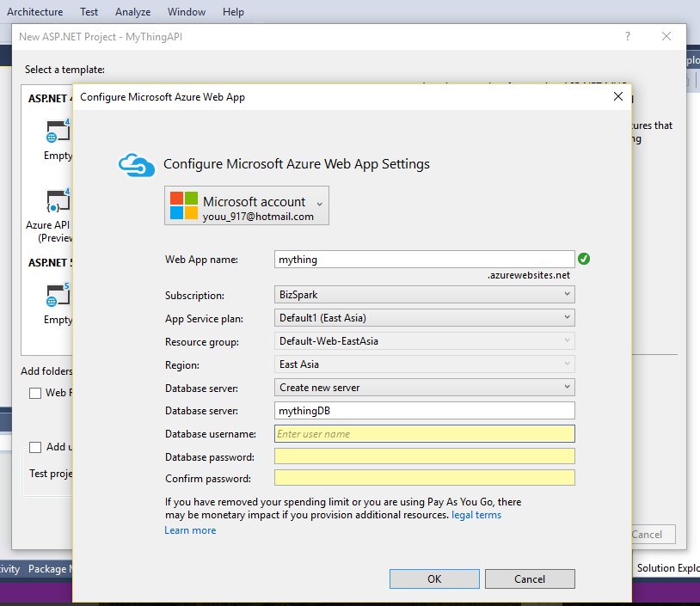Click the Azure cloud icon in header
Viewport: 700px width, 606px height.
[x=136, y=163]
